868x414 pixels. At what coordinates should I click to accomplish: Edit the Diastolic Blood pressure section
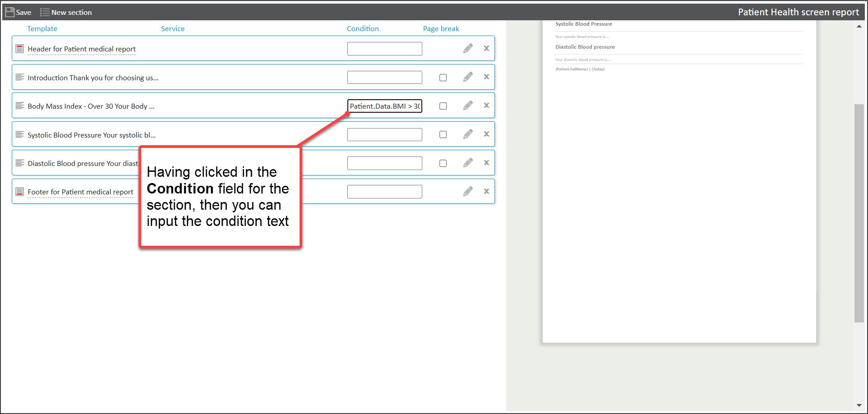(468, 163)
